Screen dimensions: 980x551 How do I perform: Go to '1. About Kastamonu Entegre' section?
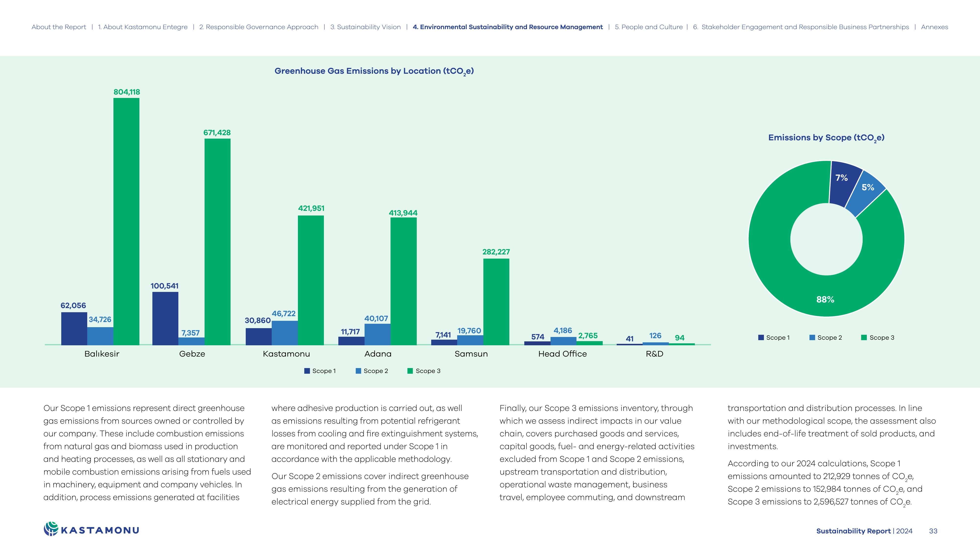tap(143, 27)
